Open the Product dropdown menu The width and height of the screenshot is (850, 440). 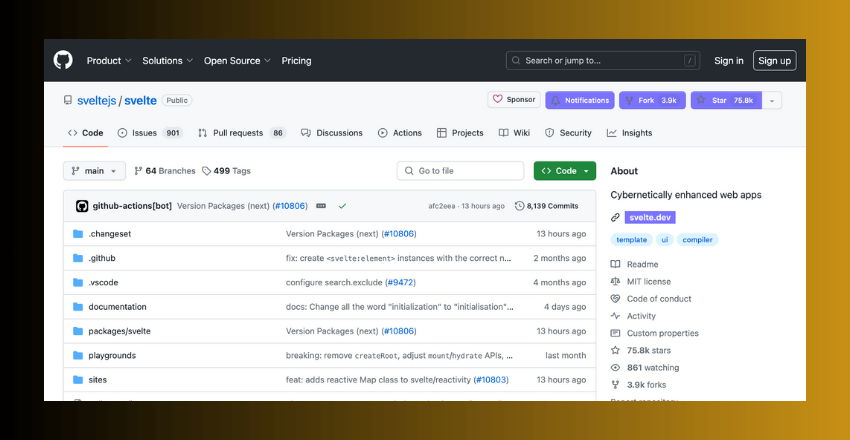pyautogui.click(x=109, y=61)
